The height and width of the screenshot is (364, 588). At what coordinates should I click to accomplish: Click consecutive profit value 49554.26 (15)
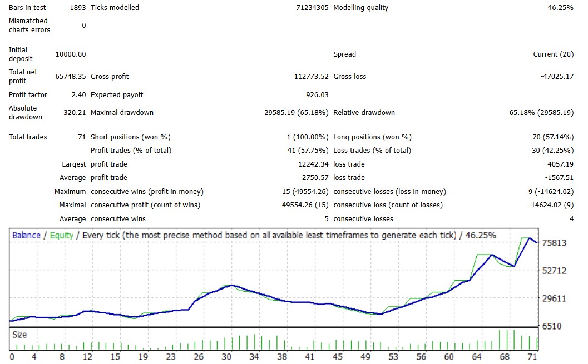pos(305,205)
